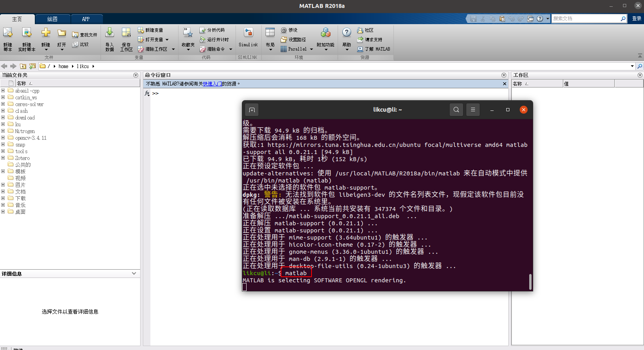This screenshot has width=644, height=350.
Task: Select the Zotero folder in current folder list
Action: tap(23, 158)
